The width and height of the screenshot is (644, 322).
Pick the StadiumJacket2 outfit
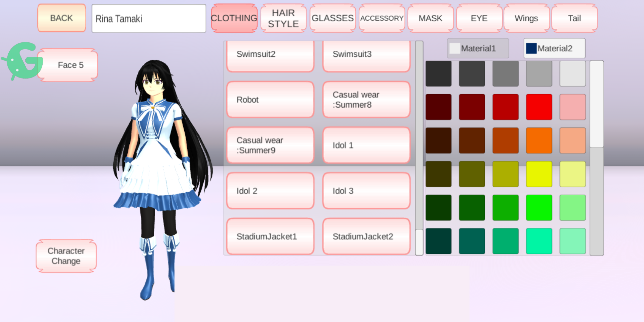pyautogui.click(x=366, y=236)
